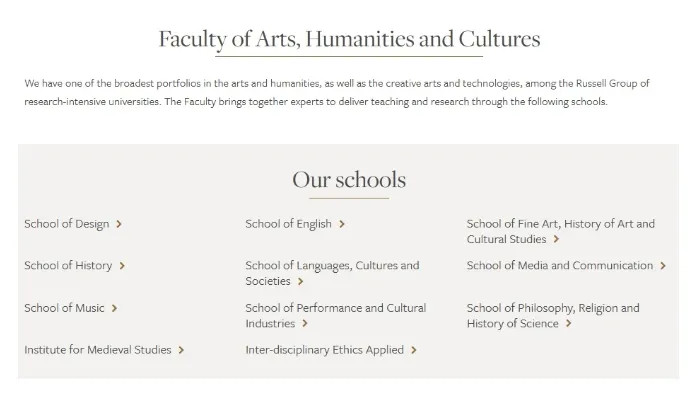This screenshot has height=397, width=698.
Task: Click the chevron icon beside School of History
Action: tap(122, 266)
